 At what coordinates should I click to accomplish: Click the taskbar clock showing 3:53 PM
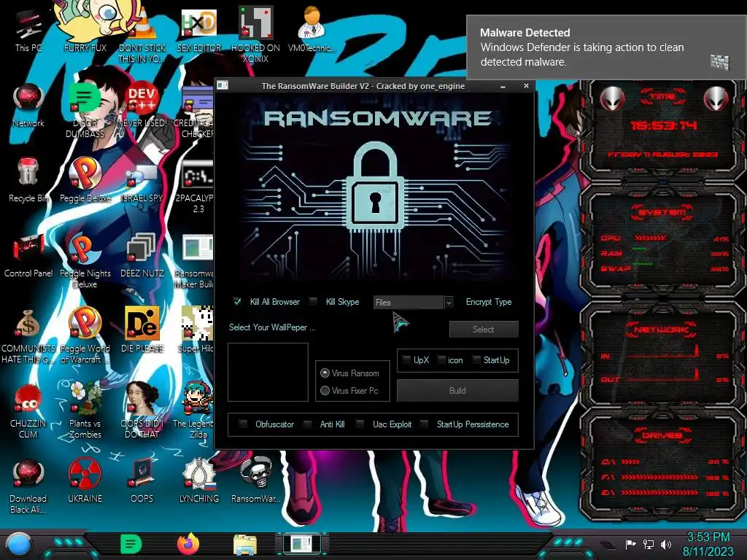pyautogui.click(x=708, y=544)
